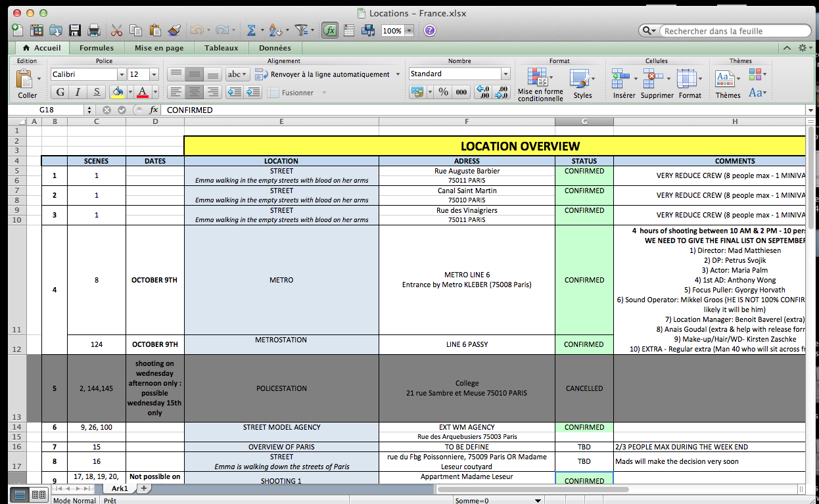Switch to the Formules ribbon tab
Image resolution: width=819 pixels, height=504 pixels.
[97, 48]
